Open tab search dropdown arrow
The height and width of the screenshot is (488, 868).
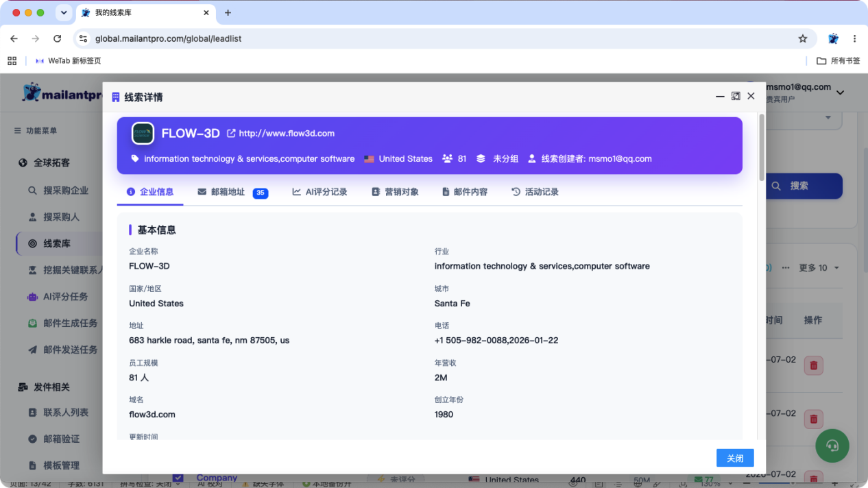64,13
